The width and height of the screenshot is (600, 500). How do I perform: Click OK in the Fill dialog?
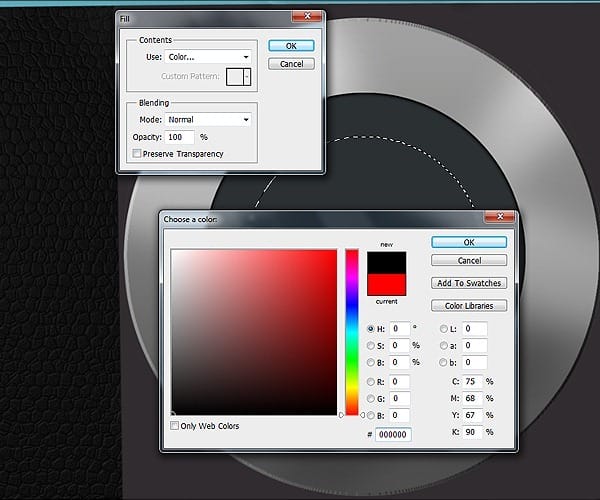point(291,46)
